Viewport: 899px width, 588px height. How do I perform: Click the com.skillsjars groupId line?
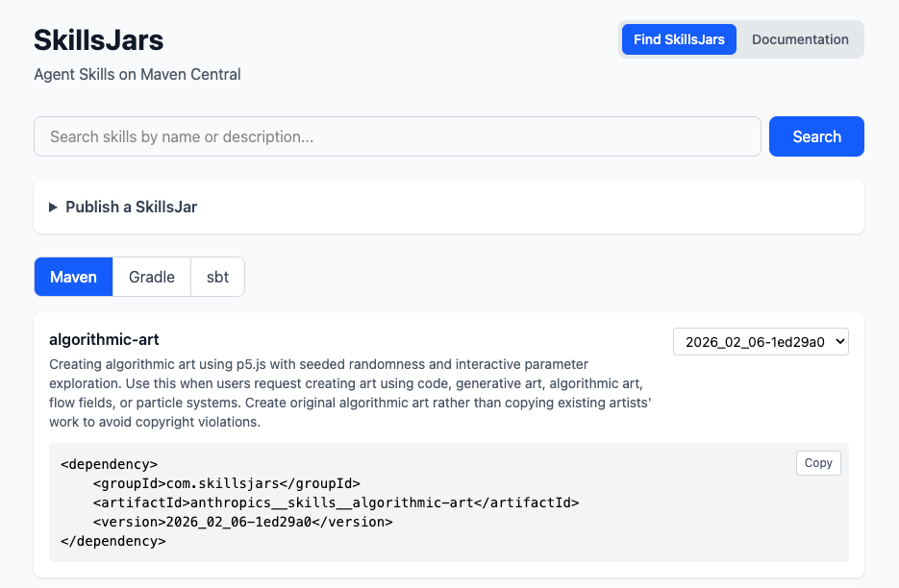point(227,483)
